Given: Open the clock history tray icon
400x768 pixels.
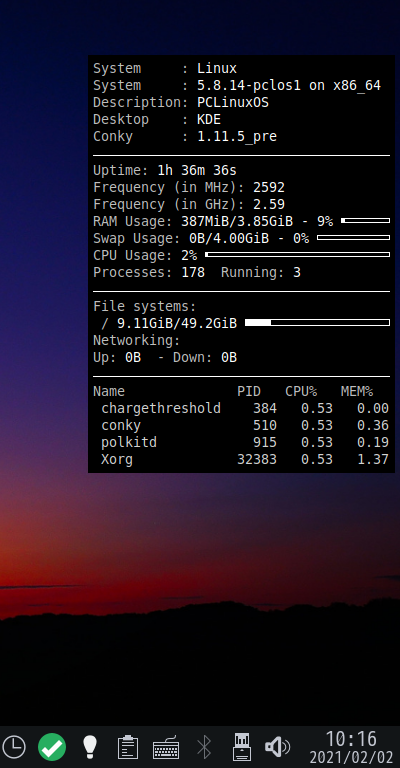Looking at the screenshot, I should click(15, 747).
